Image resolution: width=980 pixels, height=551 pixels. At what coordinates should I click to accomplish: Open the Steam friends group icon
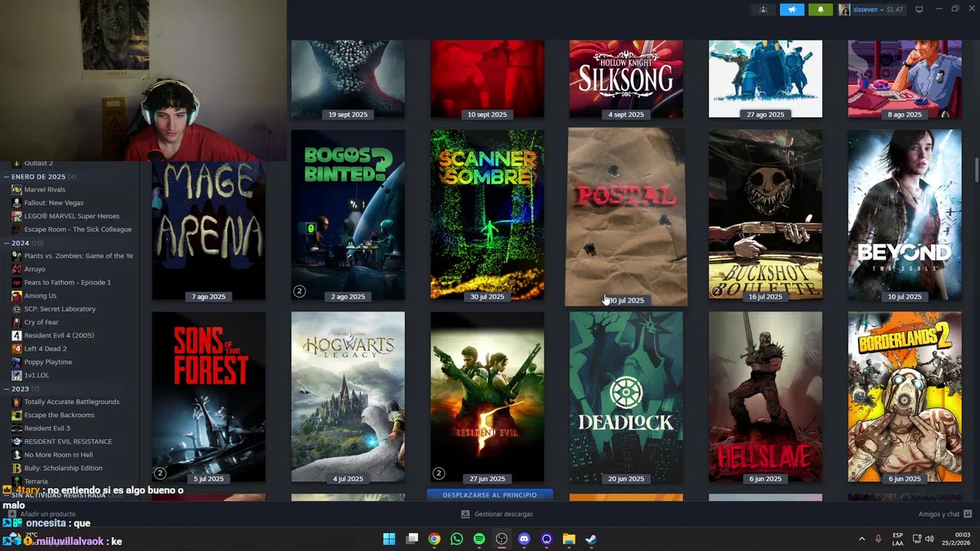point(763,9)
